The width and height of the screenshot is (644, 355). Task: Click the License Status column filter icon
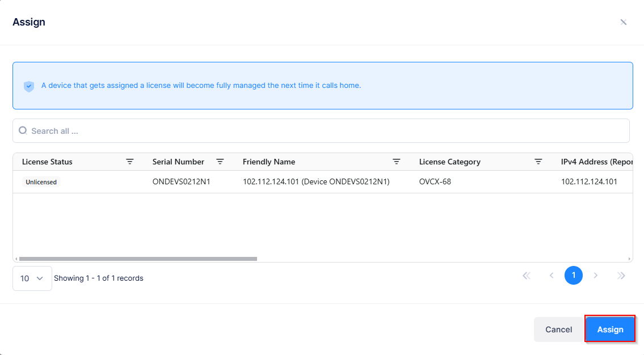click(x=130, y=162)
